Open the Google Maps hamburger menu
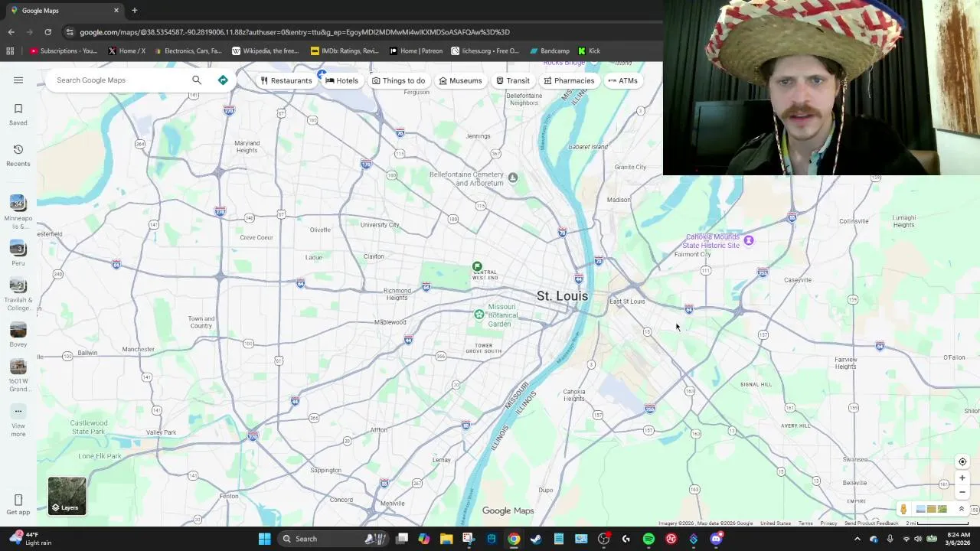 [18, 80]
